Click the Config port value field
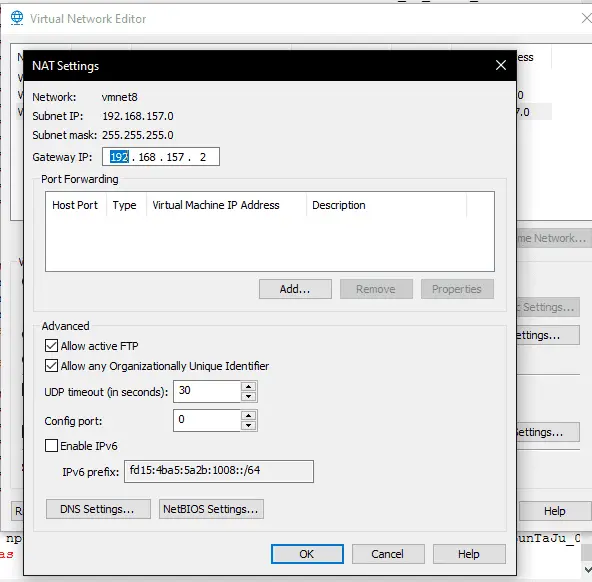Viewport: 592px width, 582px height. [207, 420]
